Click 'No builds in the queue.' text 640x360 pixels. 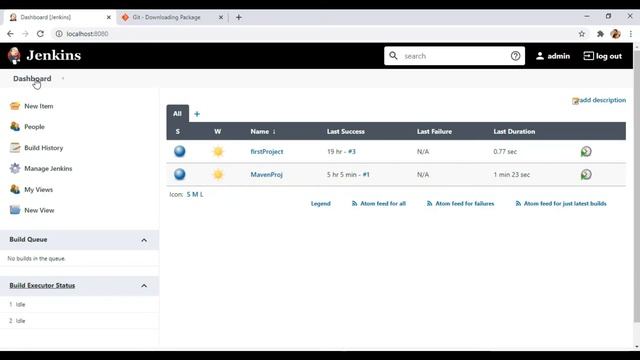(36, 258)
